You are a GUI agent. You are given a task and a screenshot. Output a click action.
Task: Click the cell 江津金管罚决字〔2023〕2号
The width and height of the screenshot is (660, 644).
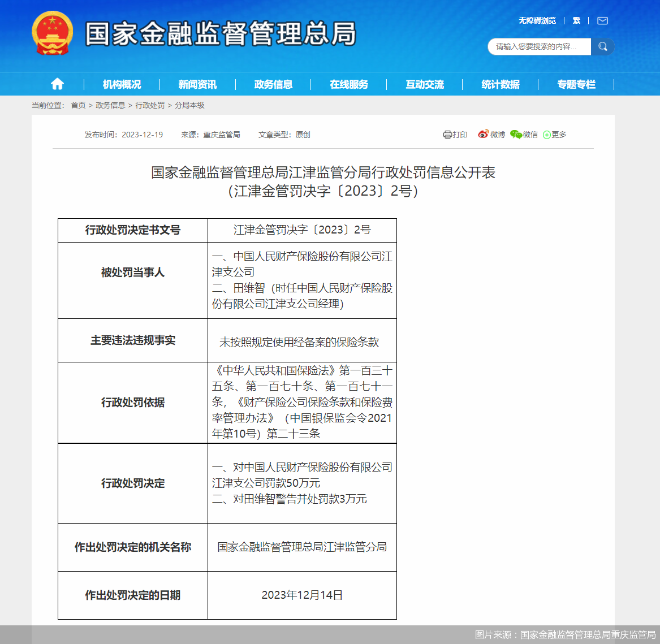point(302,230)
